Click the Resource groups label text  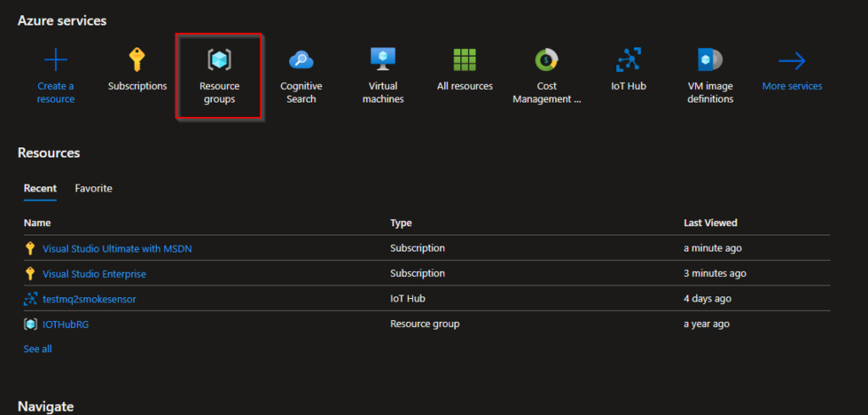point(220,93)
